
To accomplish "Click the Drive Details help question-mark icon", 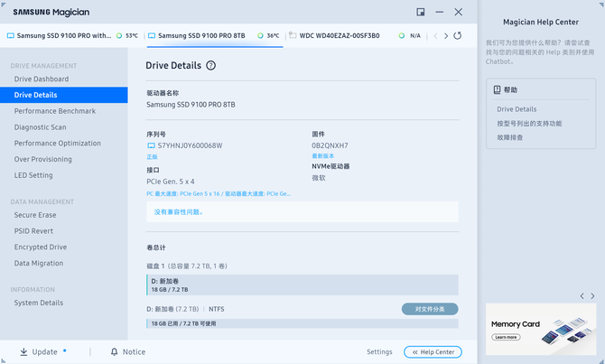I will coord(210,66).
